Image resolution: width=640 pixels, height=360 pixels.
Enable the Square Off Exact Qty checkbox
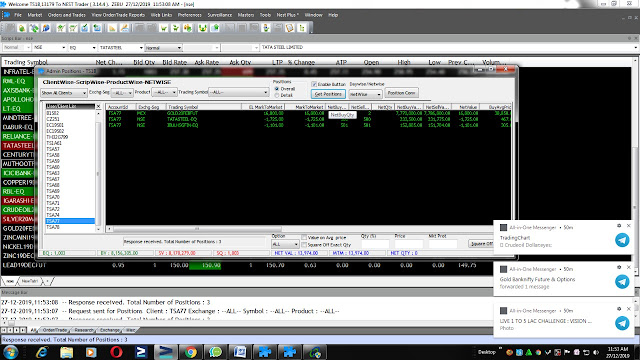(x=304, y=244)
